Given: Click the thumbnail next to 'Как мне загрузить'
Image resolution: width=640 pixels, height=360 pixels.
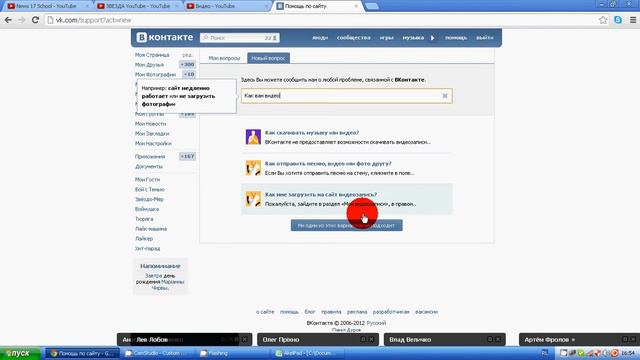Looking at the screenshot, I should [x=253, y=199].
